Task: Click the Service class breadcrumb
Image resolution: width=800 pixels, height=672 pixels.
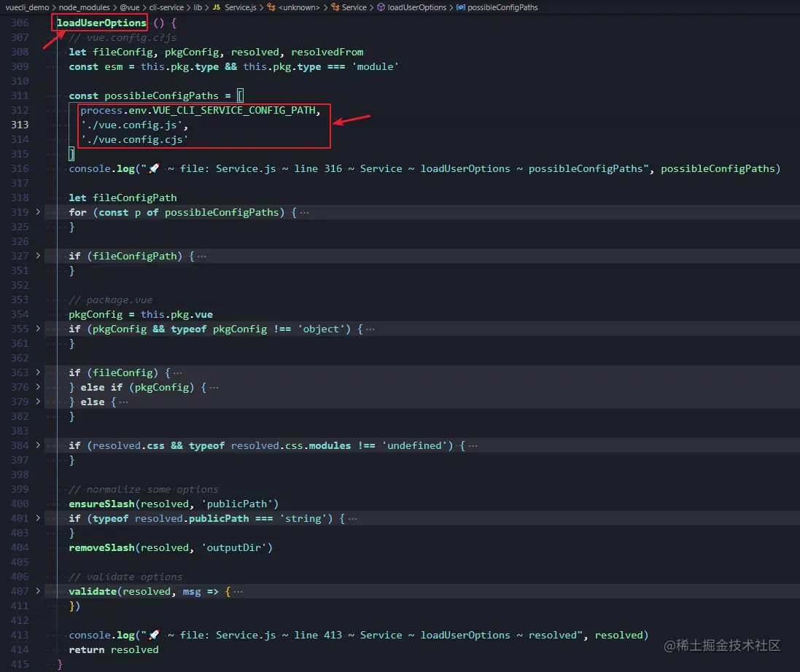Action: click(354, 7)
